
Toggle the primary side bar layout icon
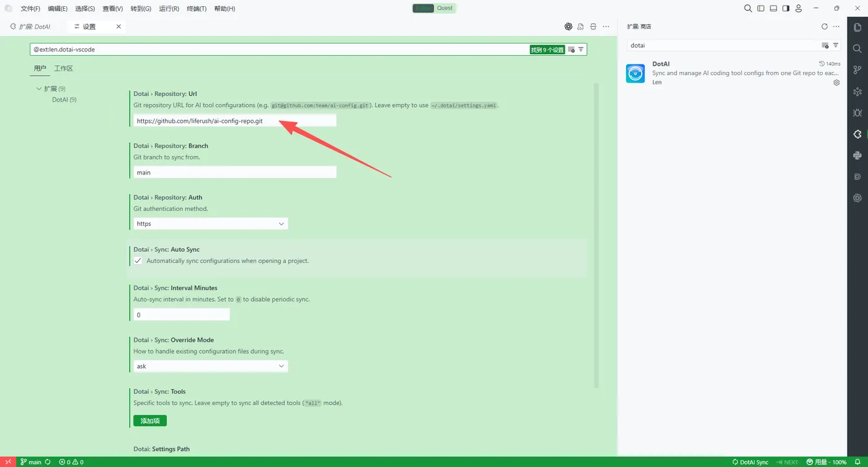[761, 8]
